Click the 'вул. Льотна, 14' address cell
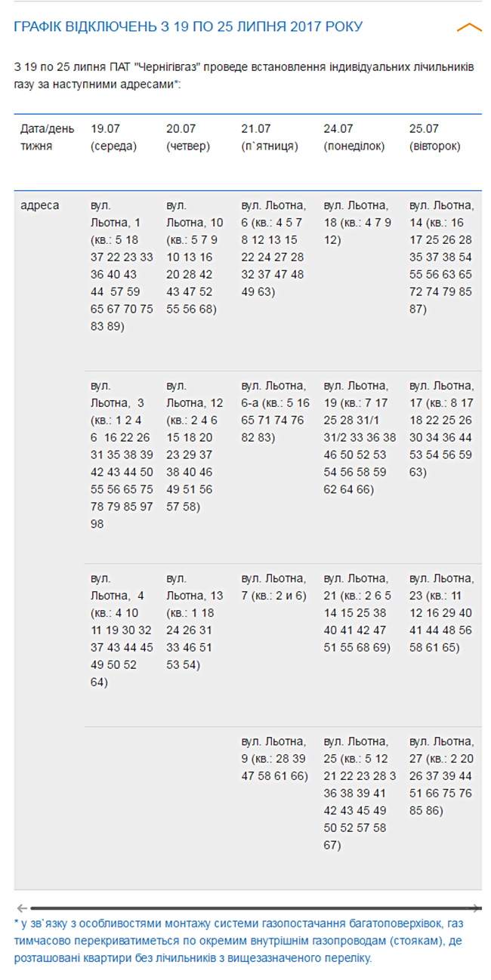Image resolution: width=491 pixels, height=980 pixels. point(442,257)
